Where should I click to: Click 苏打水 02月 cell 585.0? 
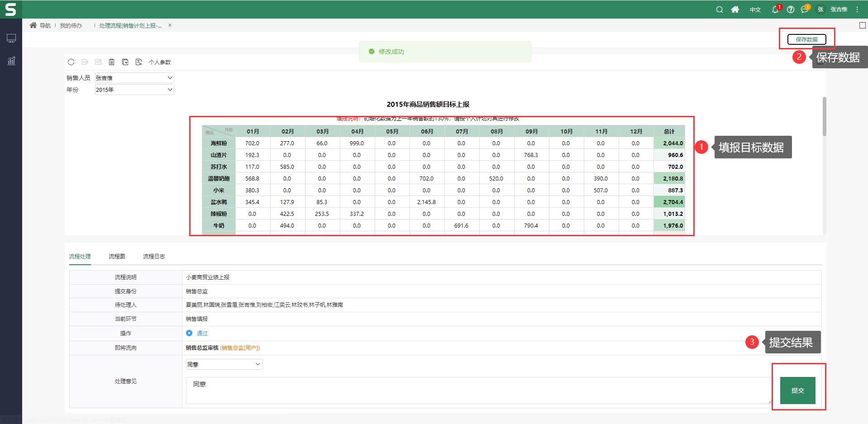click(x=287, y=167)
